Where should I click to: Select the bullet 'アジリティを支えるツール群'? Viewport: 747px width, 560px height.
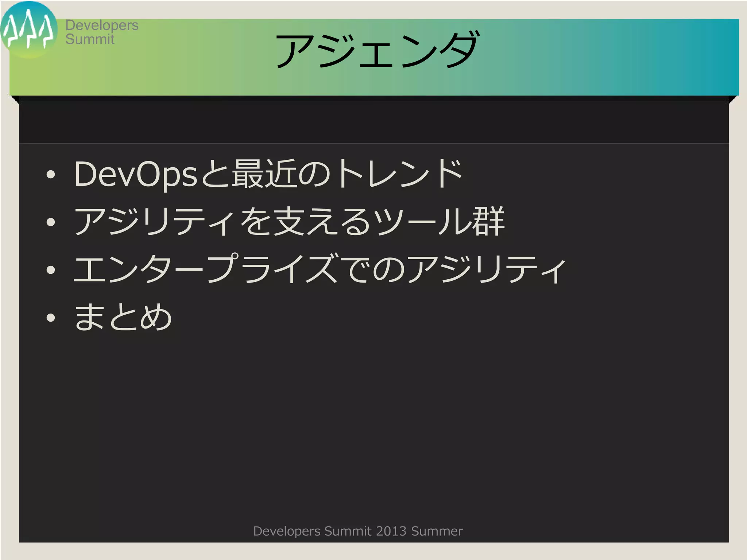[x=289, y=221]
